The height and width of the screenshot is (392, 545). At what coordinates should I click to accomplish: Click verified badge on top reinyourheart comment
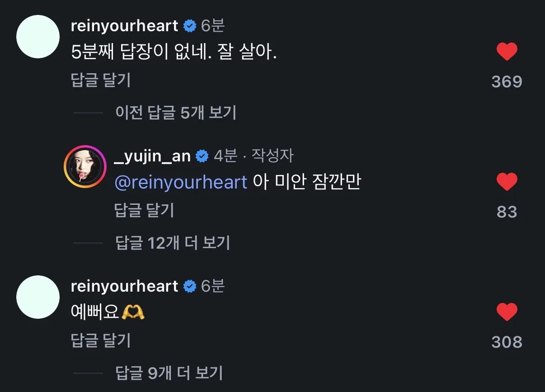click(189, 26)
